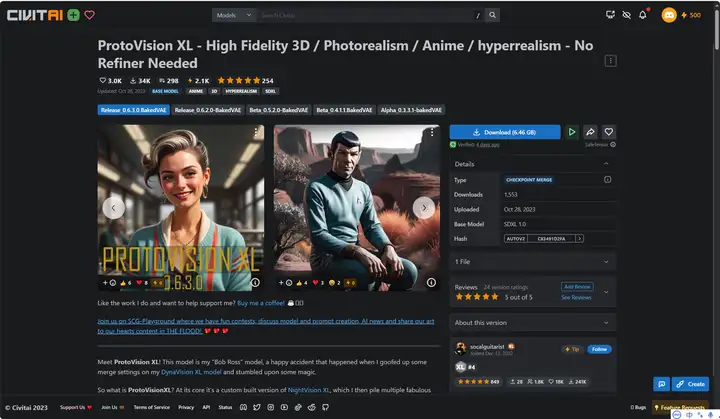Open the socalguitarist creator profile
Screen dimensions: 720x419
[x=487, y=346]
